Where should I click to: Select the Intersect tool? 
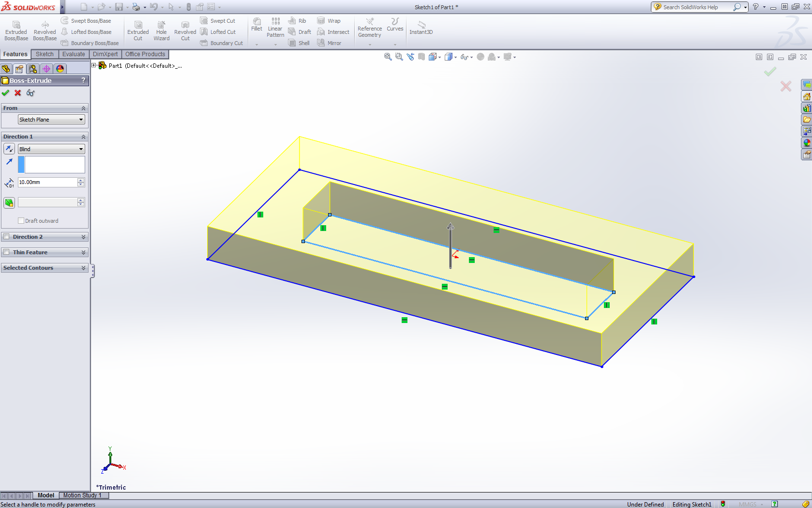[x=333, y=32]
